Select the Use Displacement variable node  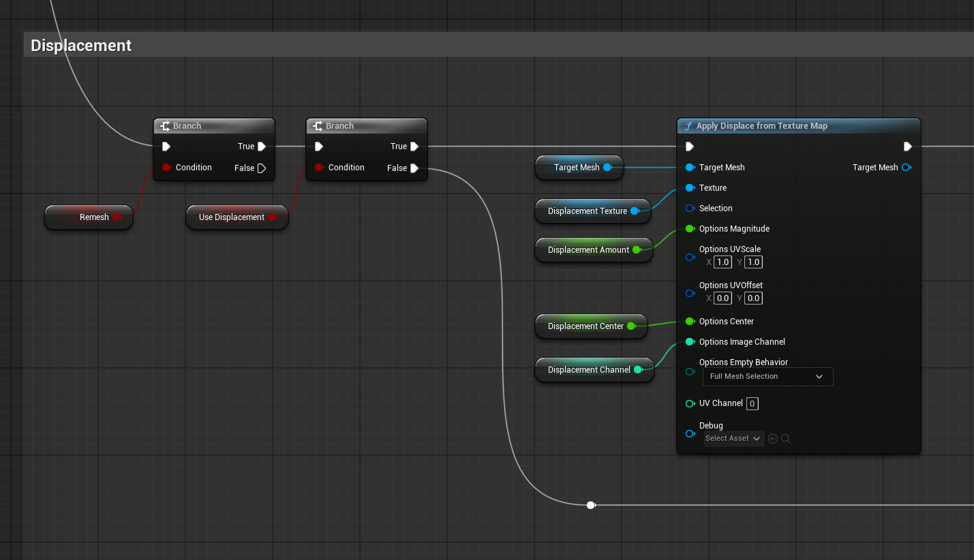coord(231,217)
